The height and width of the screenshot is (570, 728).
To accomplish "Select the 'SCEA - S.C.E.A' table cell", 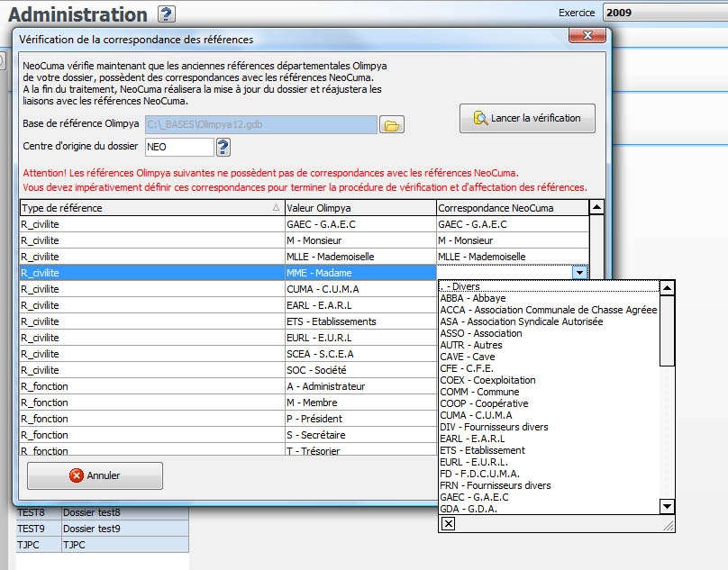I will [x=360, y=354].
